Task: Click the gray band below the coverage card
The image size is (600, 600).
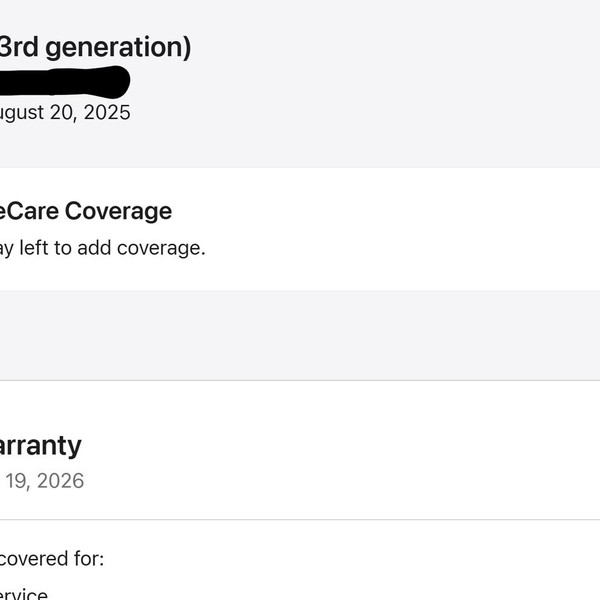Action: click(300, 334)
